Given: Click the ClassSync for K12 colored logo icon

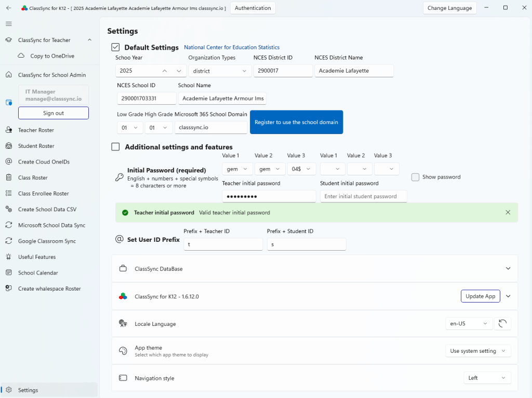Looking at the screenshot, I should point(123,296).
